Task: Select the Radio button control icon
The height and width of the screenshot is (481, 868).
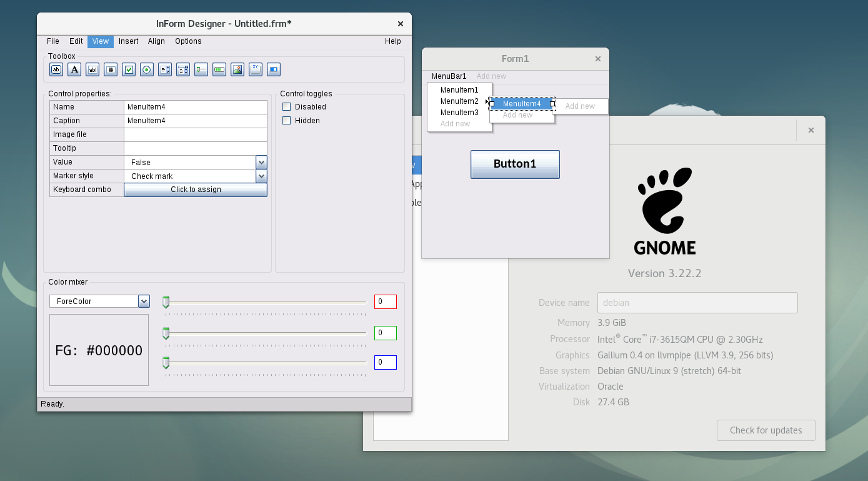Action: pyautogui.click(x=147, y=69)
